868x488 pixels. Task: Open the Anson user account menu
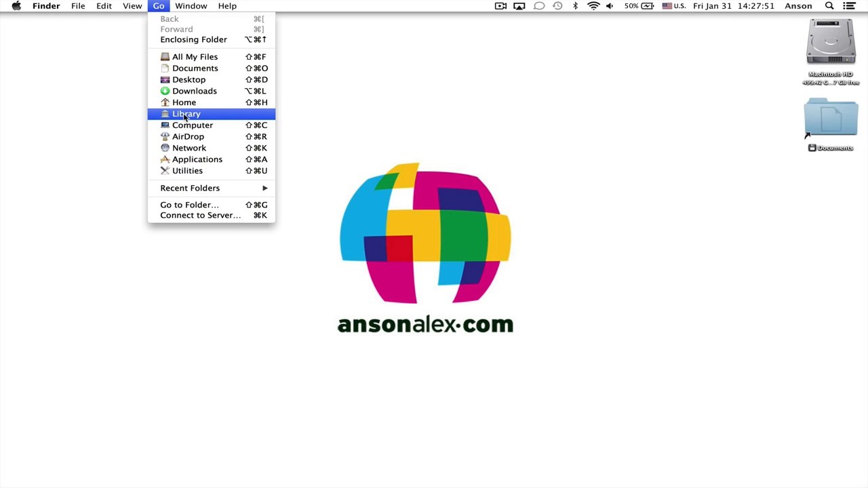tap(798, 6)
